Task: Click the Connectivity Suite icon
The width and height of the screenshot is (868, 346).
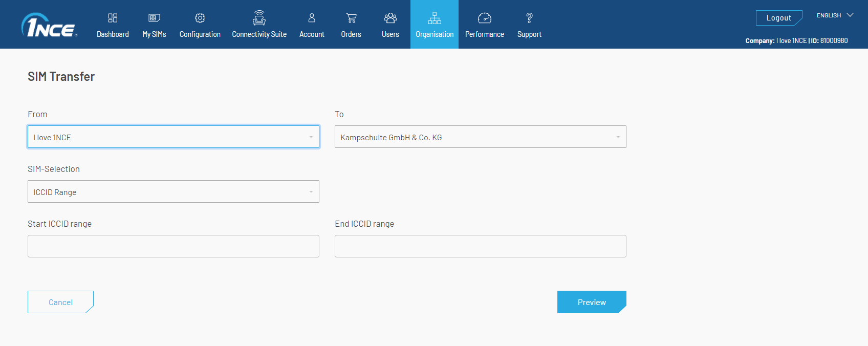Action: coord(259,18)
